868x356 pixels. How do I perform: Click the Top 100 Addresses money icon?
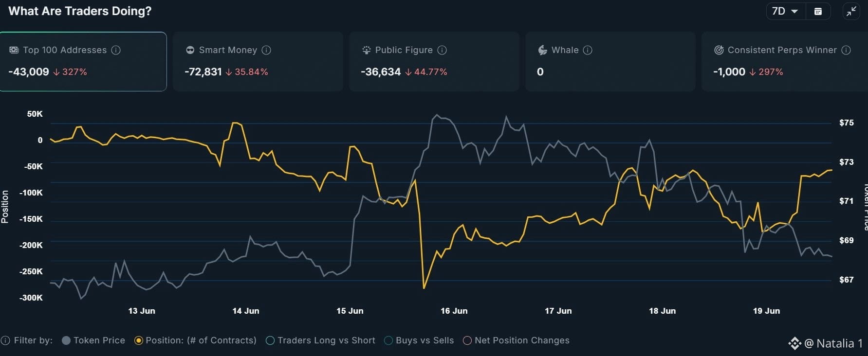click(x=14, y=50)
